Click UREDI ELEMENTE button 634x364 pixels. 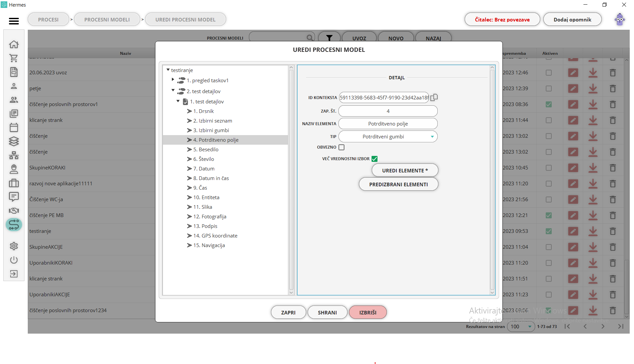pos(405,170)
